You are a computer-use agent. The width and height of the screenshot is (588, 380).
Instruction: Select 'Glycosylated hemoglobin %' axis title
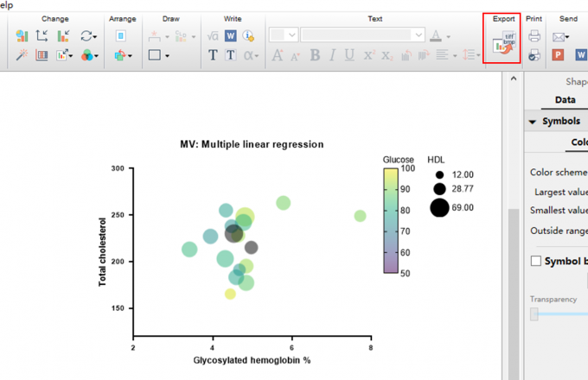pos(252,360)
